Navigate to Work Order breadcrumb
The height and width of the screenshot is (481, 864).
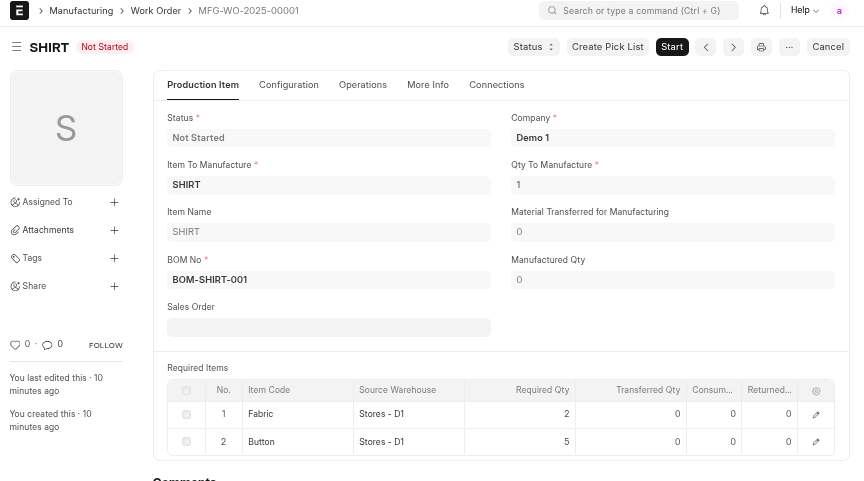pos(155,10)
